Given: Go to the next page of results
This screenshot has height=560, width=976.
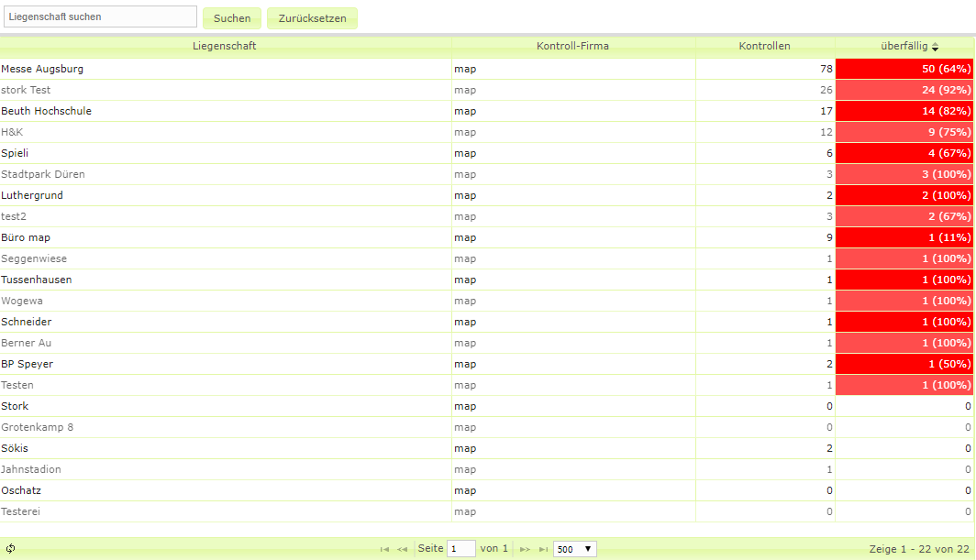Looking at the screenshot, I should tap(525, 549).
